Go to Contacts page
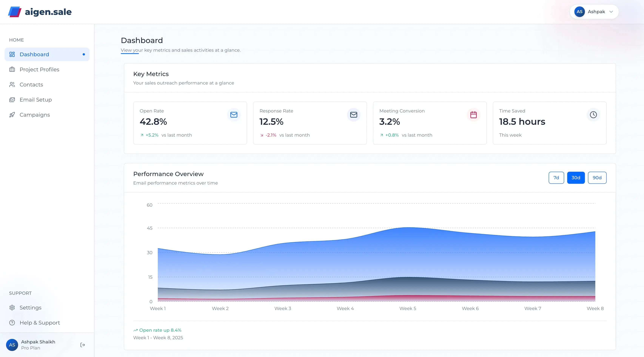The height and width of the screenshot is (357, 644). 31,85
